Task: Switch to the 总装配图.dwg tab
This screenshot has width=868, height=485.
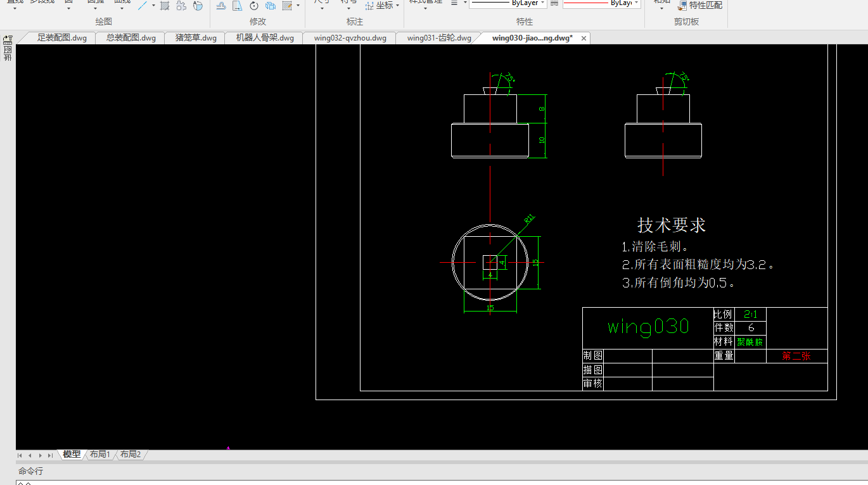Action: (x=131, y=38)
